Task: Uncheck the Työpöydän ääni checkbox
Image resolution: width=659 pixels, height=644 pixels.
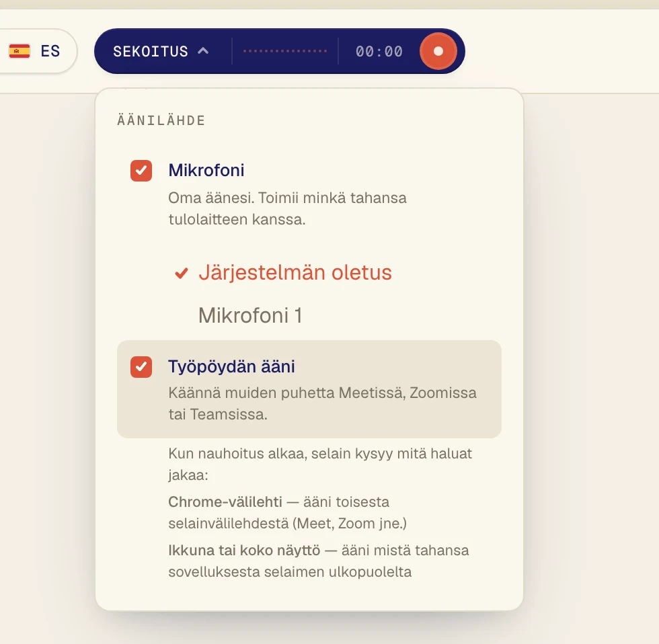Action: [141, 367]
